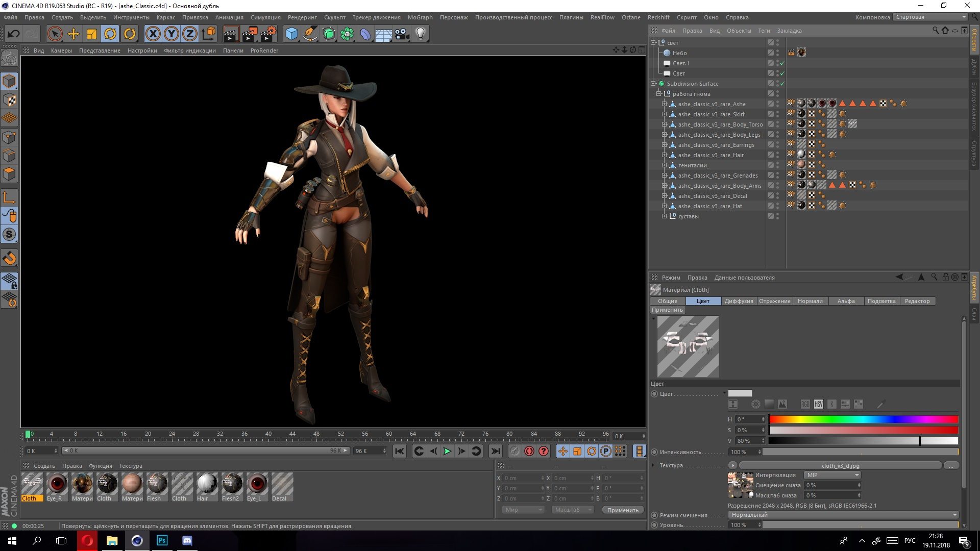Expand ashe_classic_v3_rare_Skirt object
980x551 pixels.
tap(664, 114)
